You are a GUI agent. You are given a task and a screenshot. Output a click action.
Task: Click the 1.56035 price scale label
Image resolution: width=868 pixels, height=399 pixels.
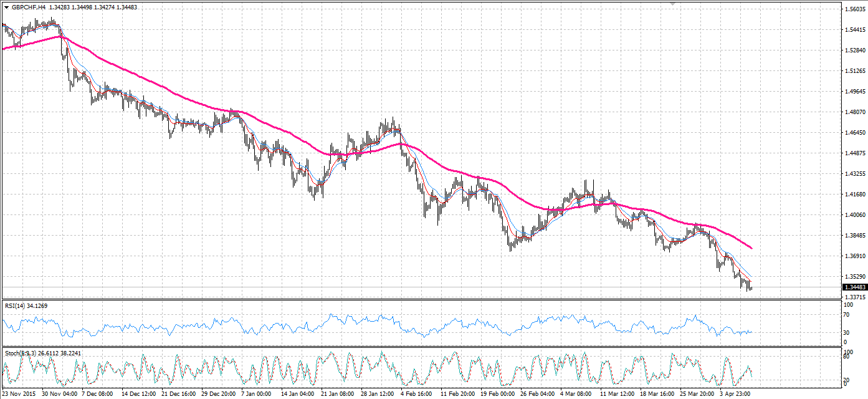point(854,9)
